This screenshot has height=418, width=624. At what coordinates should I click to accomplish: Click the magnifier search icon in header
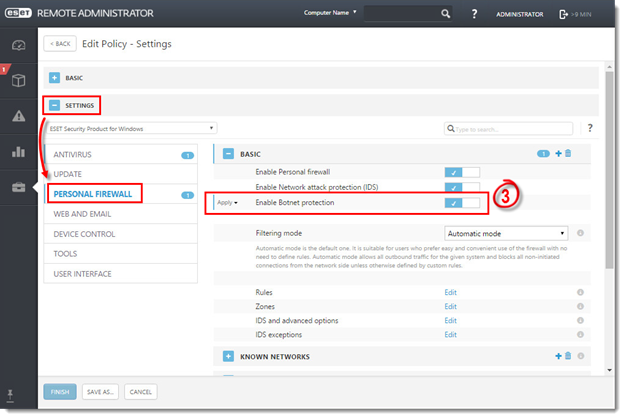coord(445,14)
